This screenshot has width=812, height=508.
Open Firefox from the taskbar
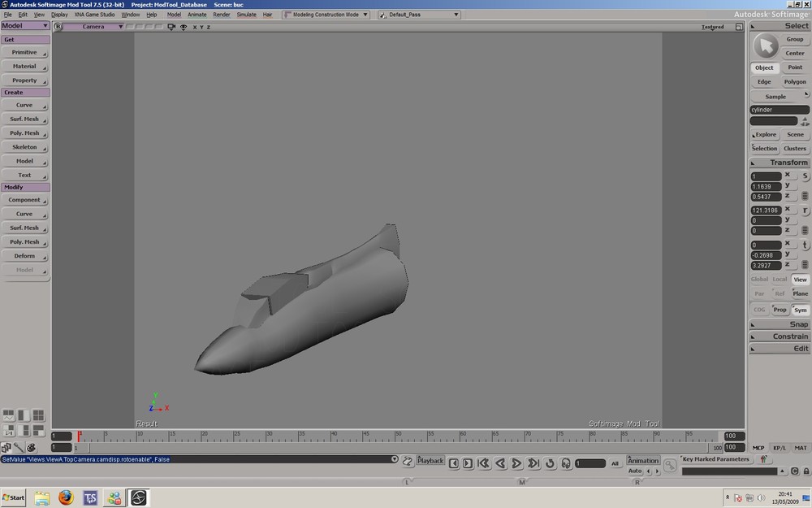(x=66, y=498)
